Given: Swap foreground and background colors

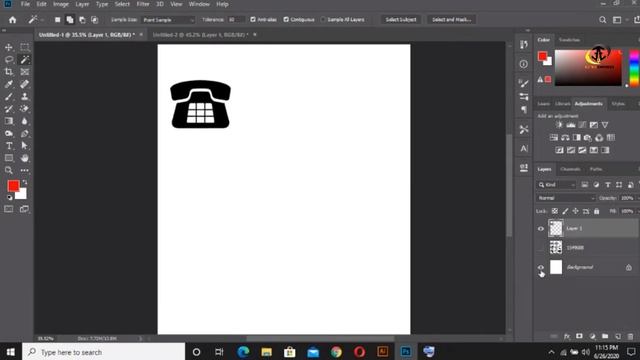Looking at the screenshot, I should click(x=24, y=182).
